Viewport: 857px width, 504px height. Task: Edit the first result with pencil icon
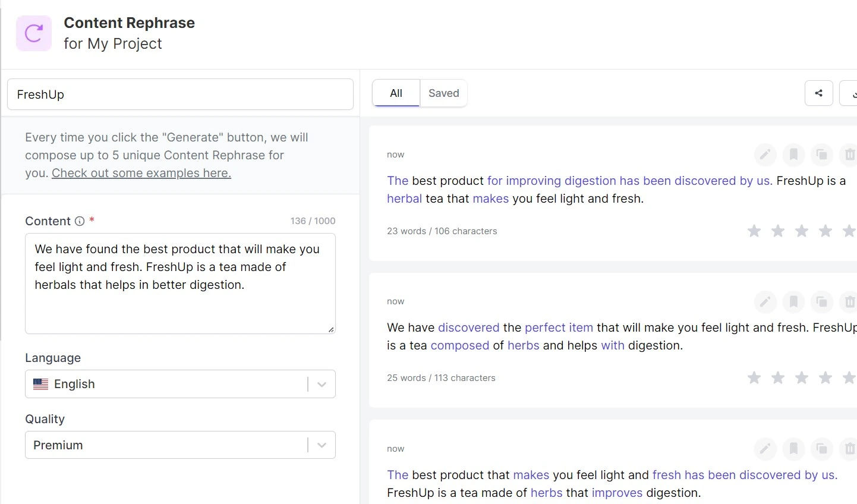[765, 155]
